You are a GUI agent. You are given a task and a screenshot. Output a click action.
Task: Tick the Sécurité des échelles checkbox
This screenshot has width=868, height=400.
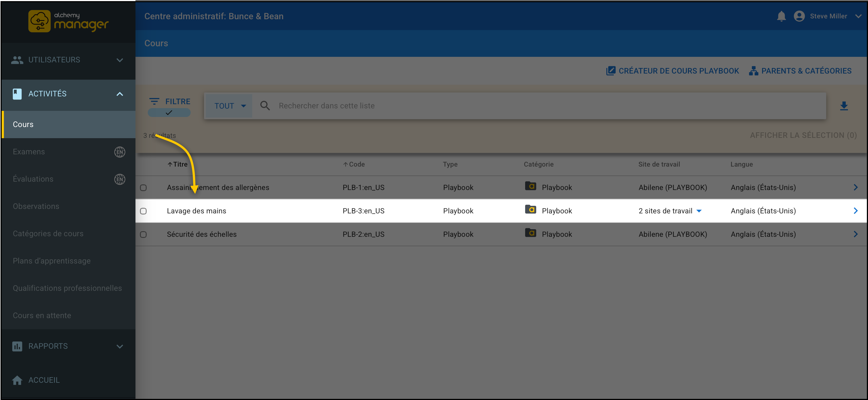coord(143,234)
